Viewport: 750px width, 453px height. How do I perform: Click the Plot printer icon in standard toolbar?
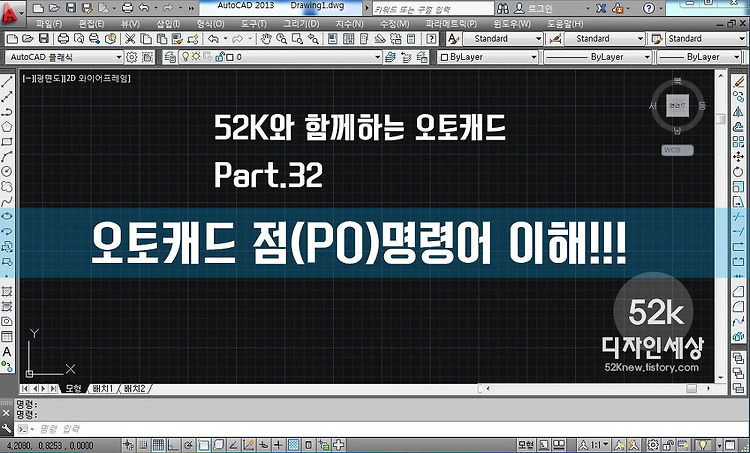coord(63,39)
